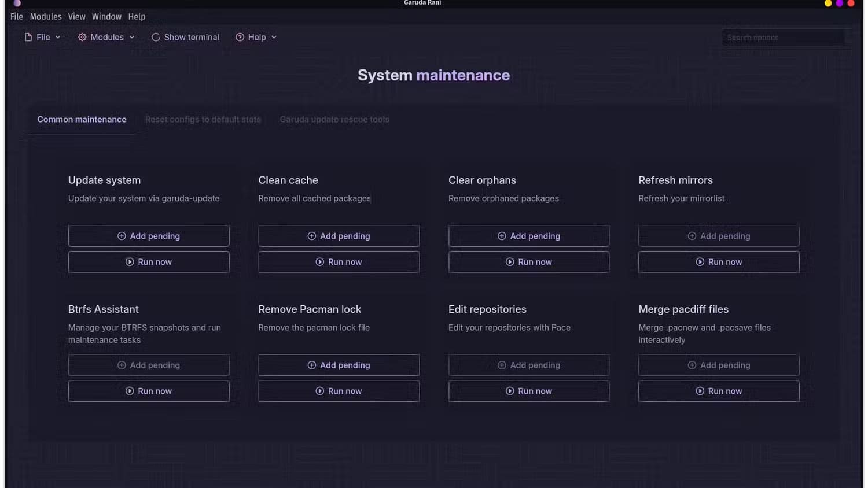
Task: Click the File document icon in the toolbar
Action: click(x=28, y=37)
